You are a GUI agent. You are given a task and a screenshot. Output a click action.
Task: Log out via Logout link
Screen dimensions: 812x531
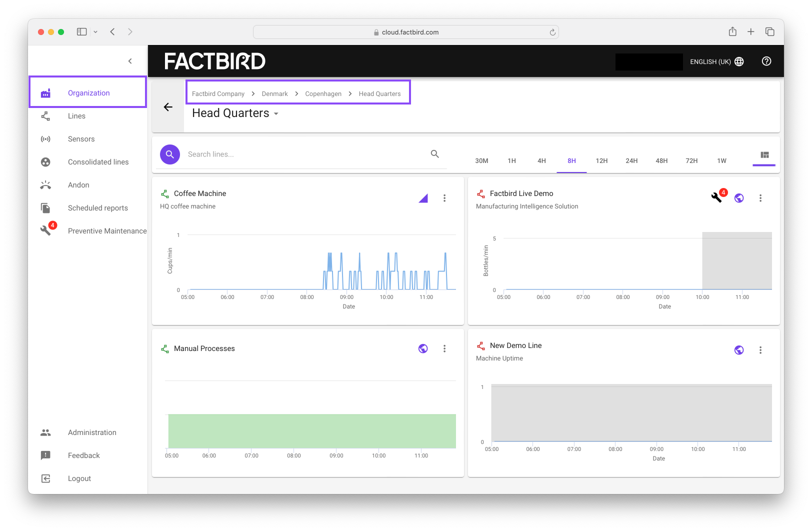(x=79, y=478)
